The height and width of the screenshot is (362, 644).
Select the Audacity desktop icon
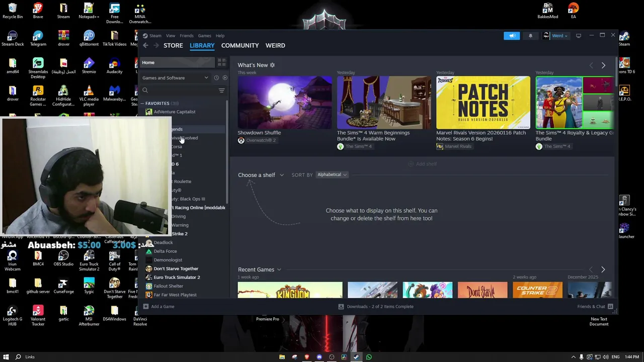114,65
